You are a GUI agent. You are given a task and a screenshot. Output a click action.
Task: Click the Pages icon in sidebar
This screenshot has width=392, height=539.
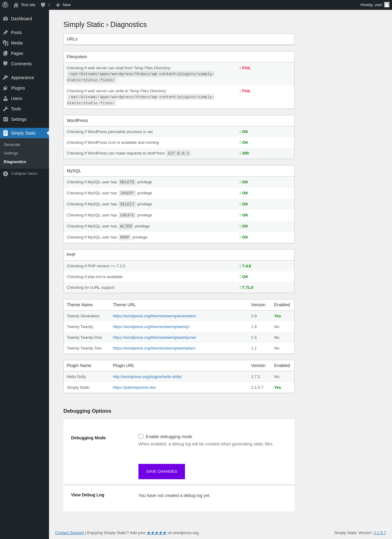coord(6,53)
